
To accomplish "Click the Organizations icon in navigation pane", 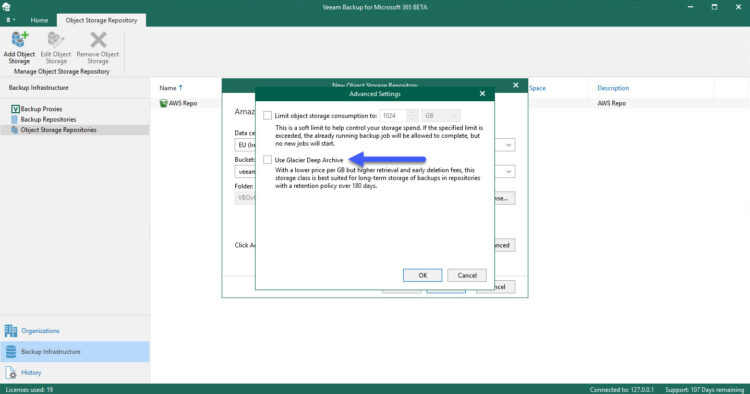I will (x=11, y=330).
